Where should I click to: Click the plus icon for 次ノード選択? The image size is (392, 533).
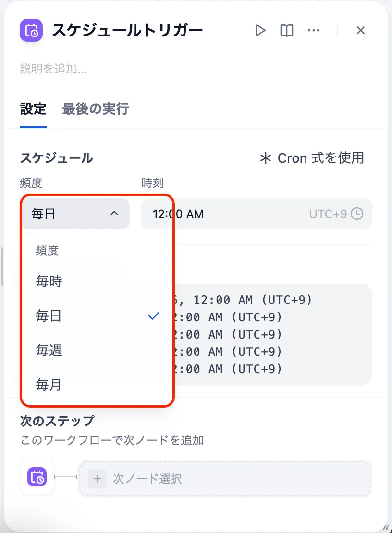click(x=98, y=478)
